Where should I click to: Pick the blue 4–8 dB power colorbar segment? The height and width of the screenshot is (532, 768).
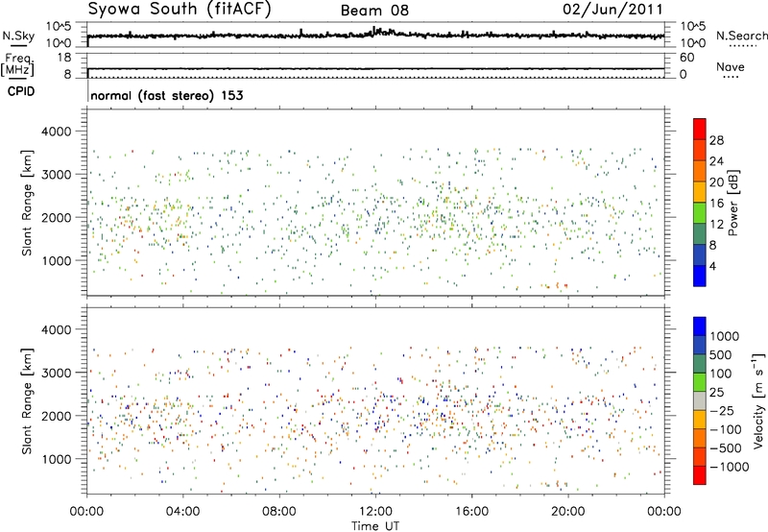point(700,255)
